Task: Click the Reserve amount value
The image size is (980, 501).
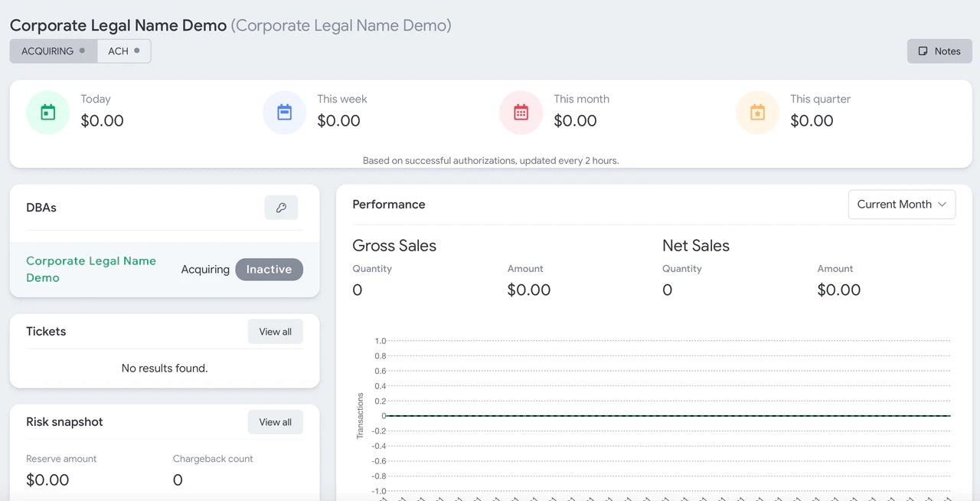Action: [x=47, y=480]
